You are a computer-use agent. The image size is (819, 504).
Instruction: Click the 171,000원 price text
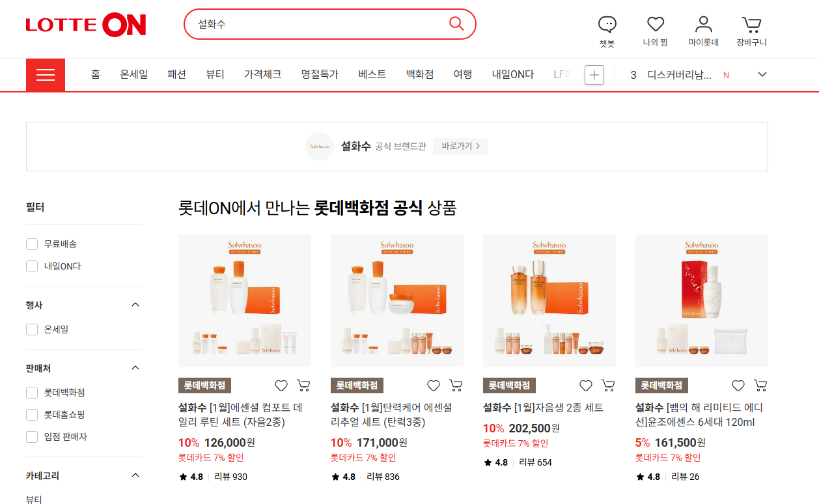[x=382, y=443]
